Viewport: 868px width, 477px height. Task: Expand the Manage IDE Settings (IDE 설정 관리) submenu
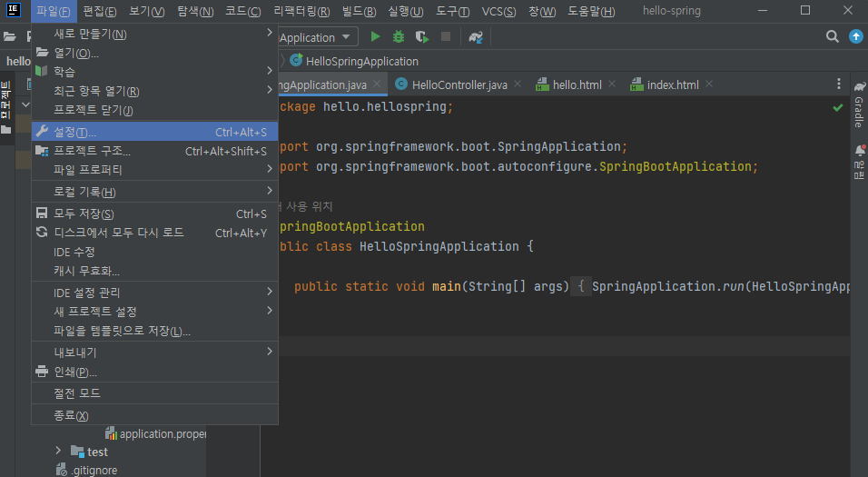coord(155,292)
